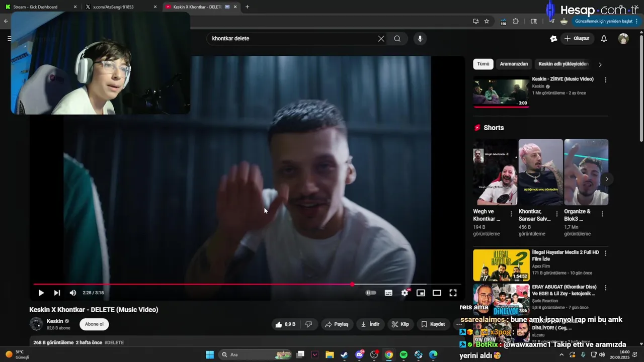
Task: Go fullscreen on the video
Action: [x=453, y=293]
